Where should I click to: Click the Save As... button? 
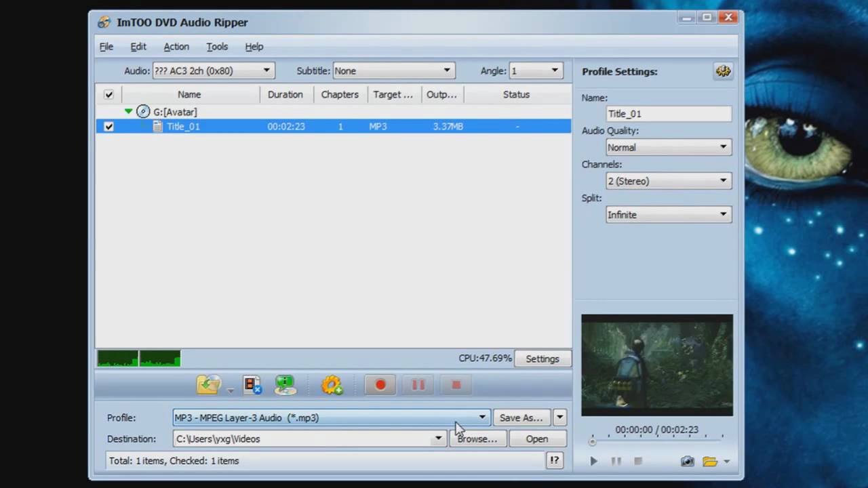click(x=521, y=418)
